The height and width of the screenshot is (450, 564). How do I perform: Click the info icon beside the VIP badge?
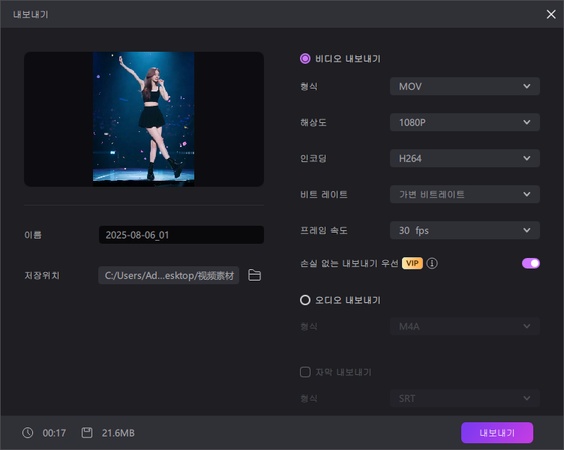[x=432, y=263]
